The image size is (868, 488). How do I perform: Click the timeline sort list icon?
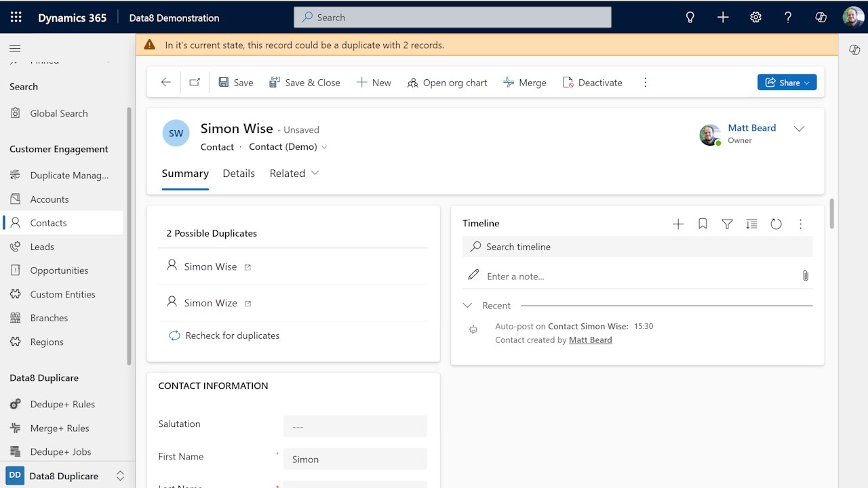pos(751,224)
